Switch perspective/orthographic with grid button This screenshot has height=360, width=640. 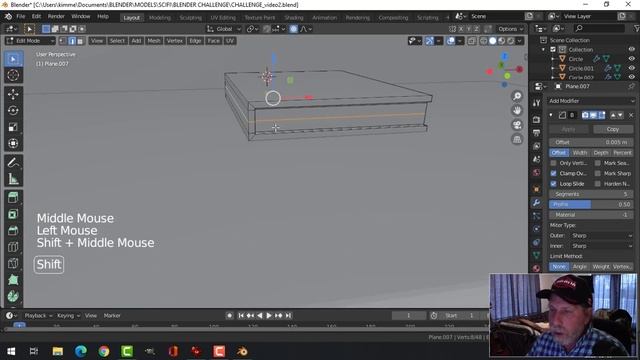[x=517, y=140]
